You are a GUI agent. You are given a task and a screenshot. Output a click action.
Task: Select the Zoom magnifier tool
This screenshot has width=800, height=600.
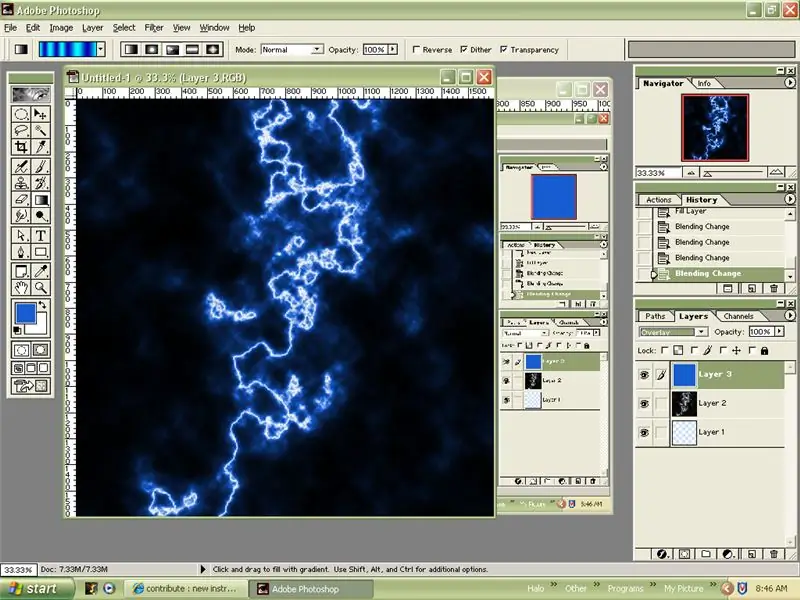click(41, 288)
